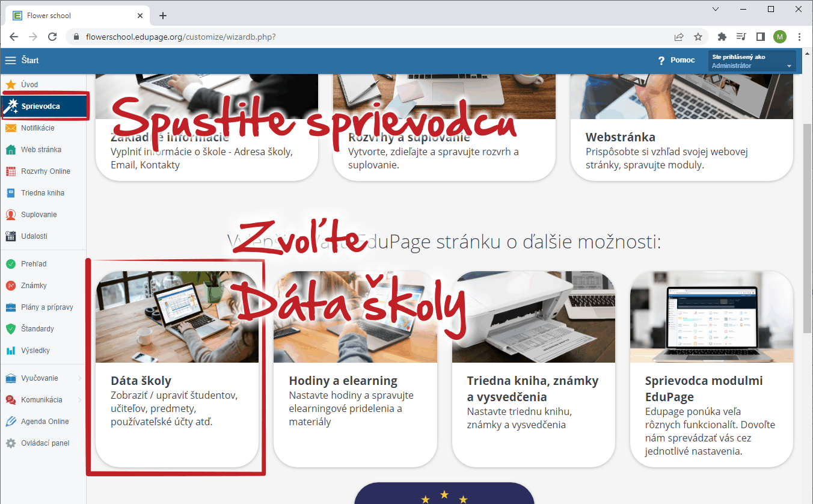The image size is (813, 504).
Task: Expand the Komunikácia submenu arrow
Action: [80, 400]
